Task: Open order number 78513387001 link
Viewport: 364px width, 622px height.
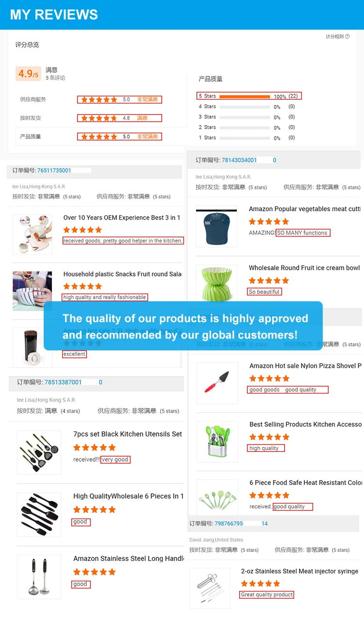Action: point(63,382)
